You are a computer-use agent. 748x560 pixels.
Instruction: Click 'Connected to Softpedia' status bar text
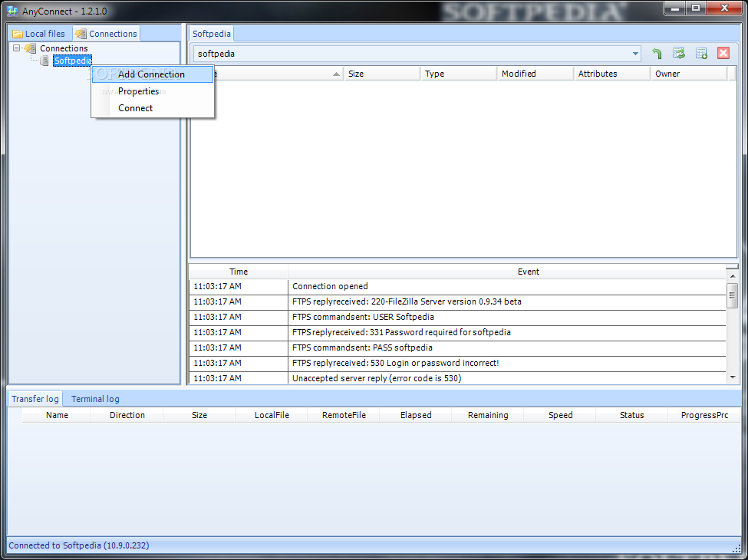pos(79,545)
